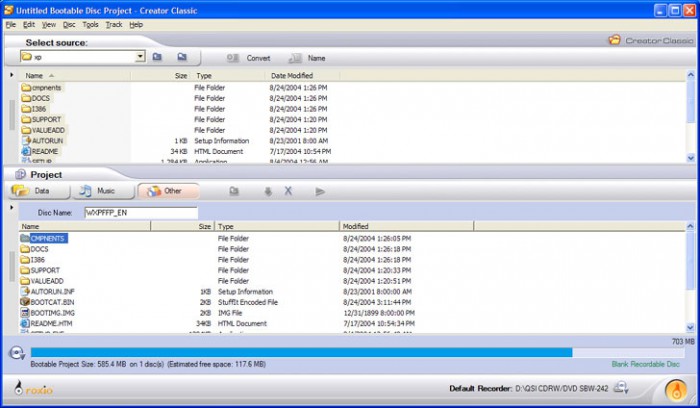This screenshot has height=408, width=700.
Task: Click the cmpnents folder icon in source list
Action: pyautogui.click(x=26, y=87)
